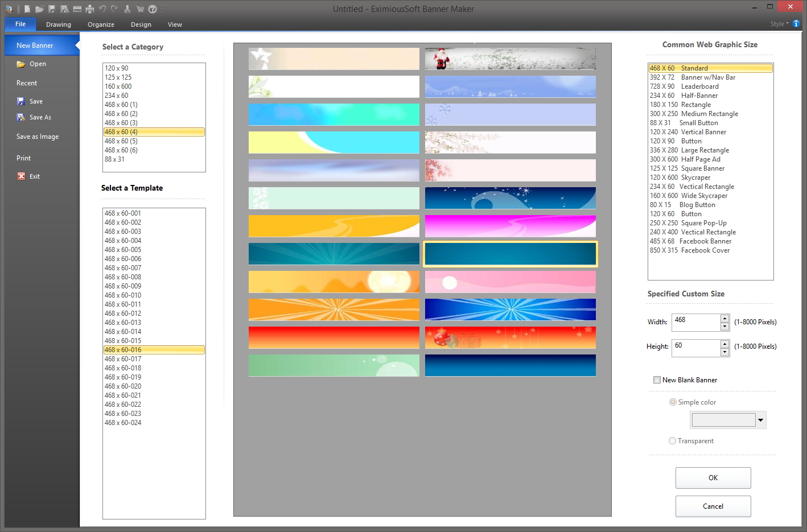Open the background color dropdown
The width and height of the screenshot is (807, 532).
760,419
